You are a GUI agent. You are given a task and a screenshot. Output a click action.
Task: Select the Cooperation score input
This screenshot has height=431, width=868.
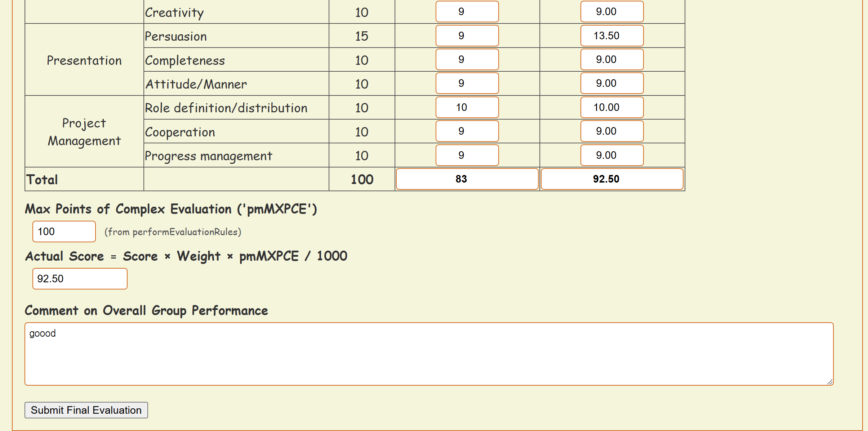(x=467, y=131)
